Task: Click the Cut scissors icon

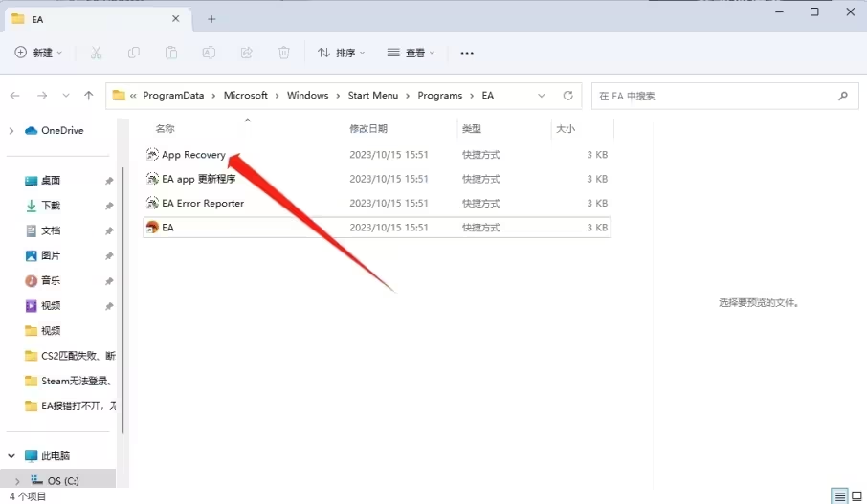Action: tap(97, 53)
